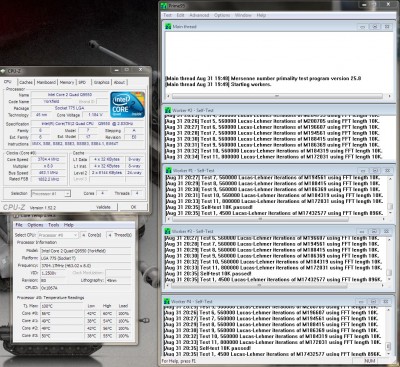Open Prime95's Options menu
Image resolution: width=400 pixels, height=367 pixels.
222,15
